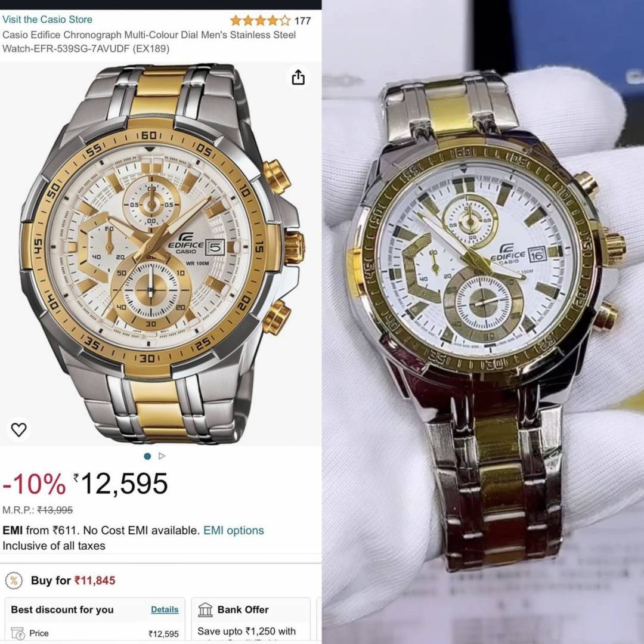The width and height of the screenshot is (644, 644).
Task: Add the watch to wishlist via heart icon
Action: pyautogui.click(x=18, y=429)
